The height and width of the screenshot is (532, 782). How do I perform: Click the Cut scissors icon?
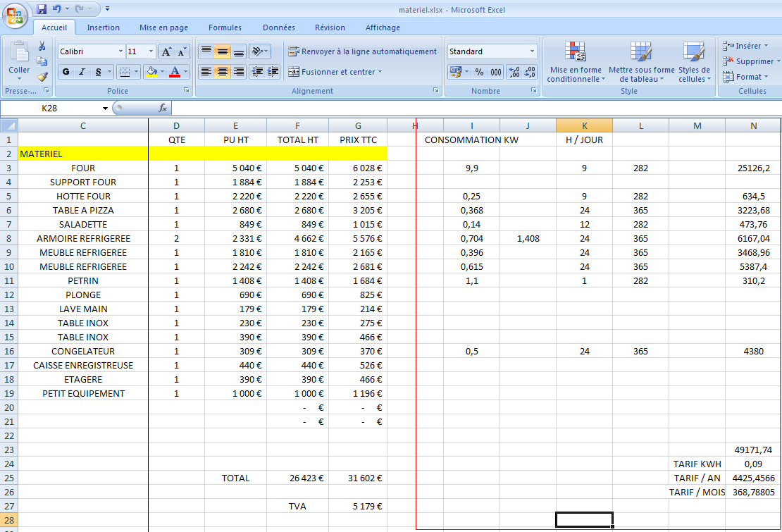click(x=42, y=46)
